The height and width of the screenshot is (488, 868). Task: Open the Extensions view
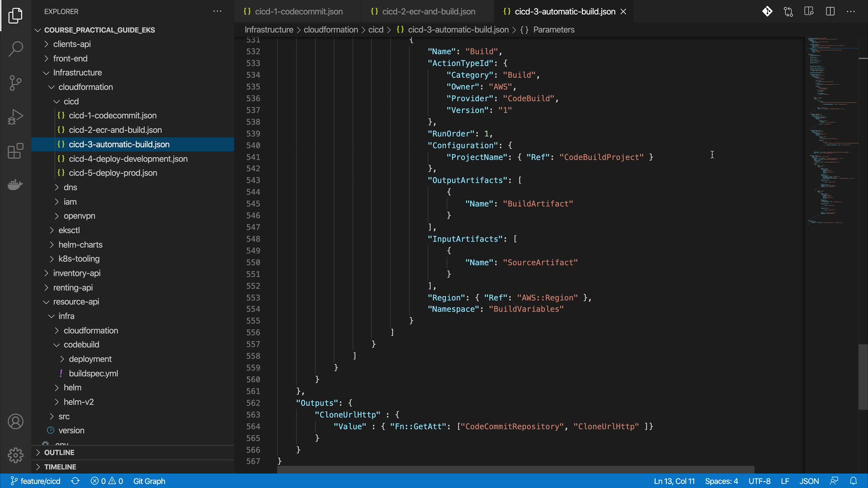pos(15,151)
